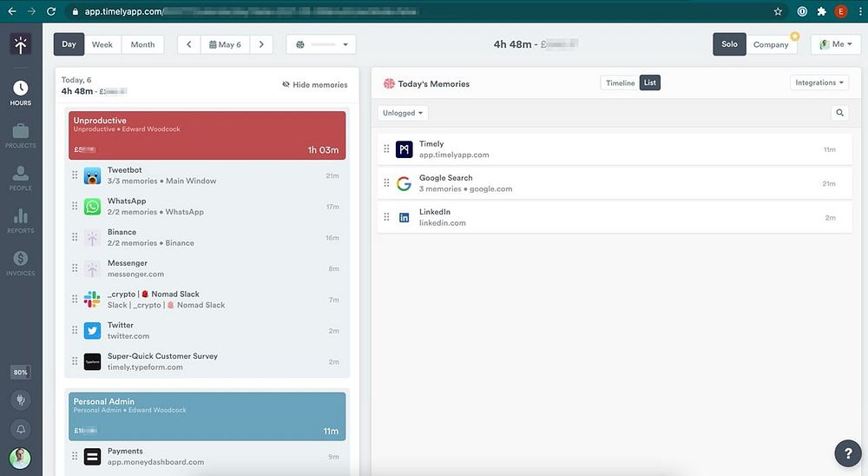
Task: Click the Payments app icon
Action: [x=93, y=457]
